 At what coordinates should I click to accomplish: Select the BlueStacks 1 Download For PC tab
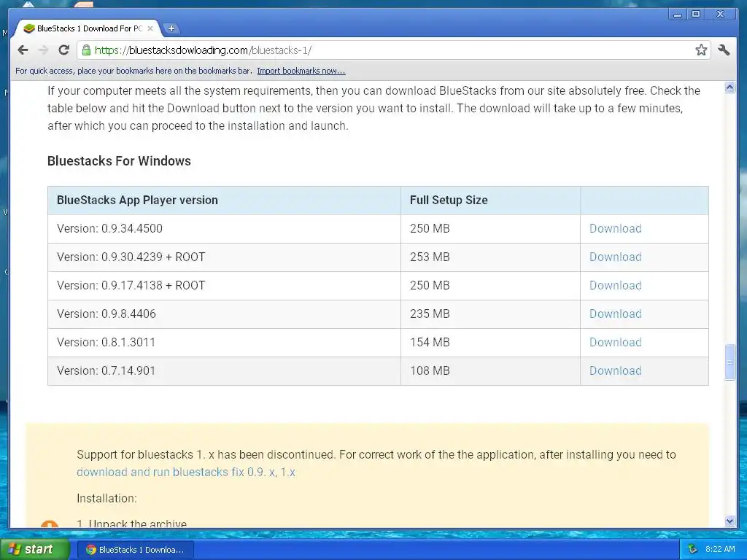(88, 28)
